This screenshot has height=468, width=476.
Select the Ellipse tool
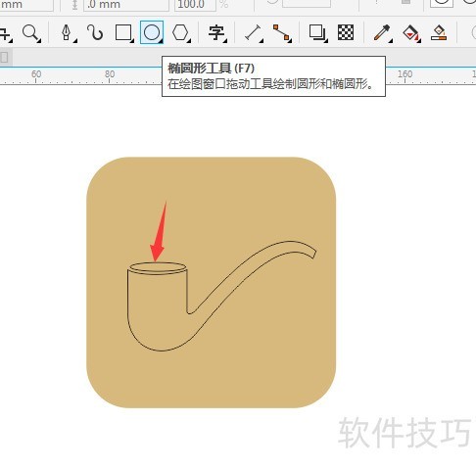tap(152, 32)
